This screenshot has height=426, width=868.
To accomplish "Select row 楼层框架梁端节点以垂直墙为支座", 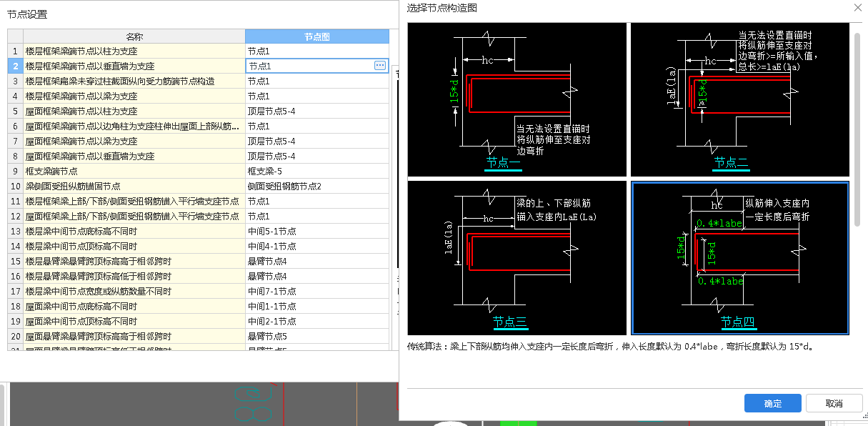I will (134, 66).
